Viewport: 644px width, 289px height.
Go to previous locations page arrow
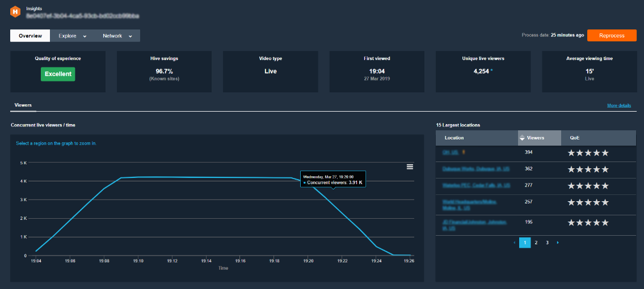[514, 243]
